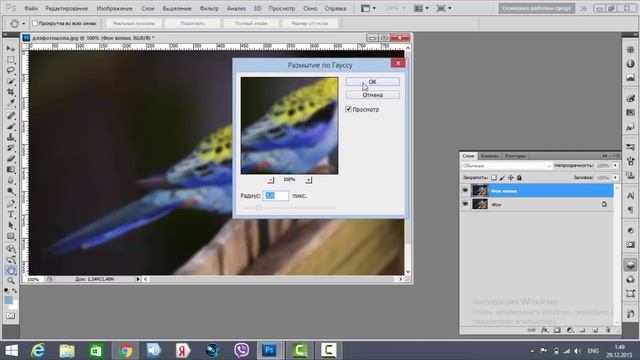This screenshot has width=640, height=360.
Task: Toggle lock transparent pixels
Action: 494,178
